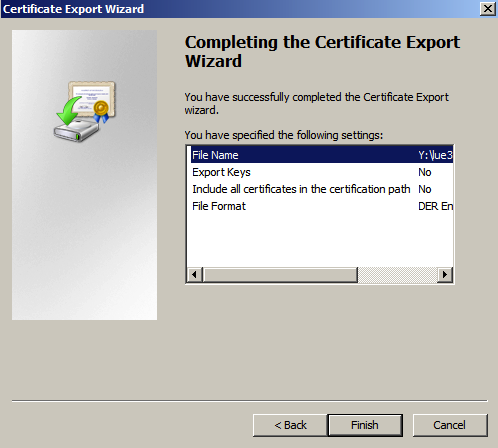The width and height of the screenshot is (498, 448).
Task: Click the certification path No value
Action: pos(425,189)
